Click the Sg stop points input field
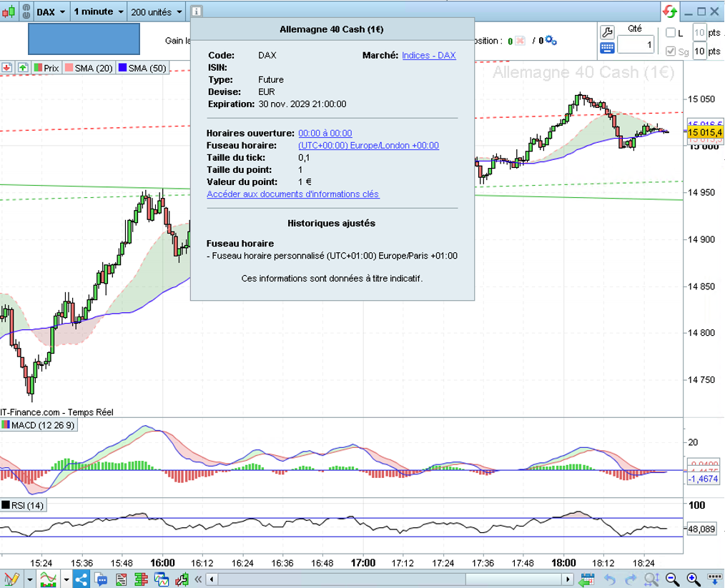725x588 pixels. (x=699, y=51)
